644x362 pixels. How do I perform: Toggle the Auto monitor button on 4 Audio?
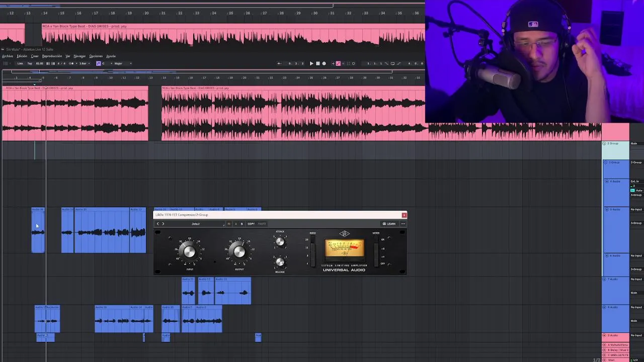click(x=639, y=191)
